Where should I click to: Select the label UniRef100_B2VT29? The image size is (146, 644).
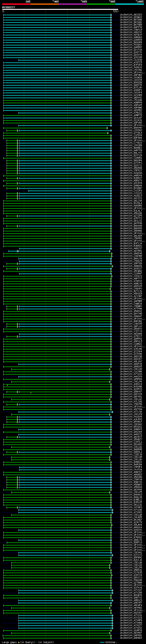tap(131, 156)
